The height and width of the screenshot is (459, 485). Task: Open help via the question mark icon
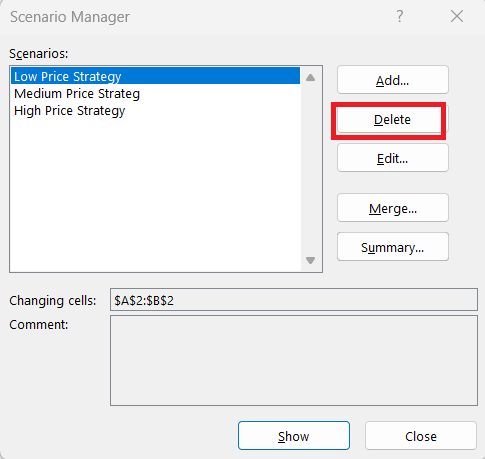(x=400, y=16)
